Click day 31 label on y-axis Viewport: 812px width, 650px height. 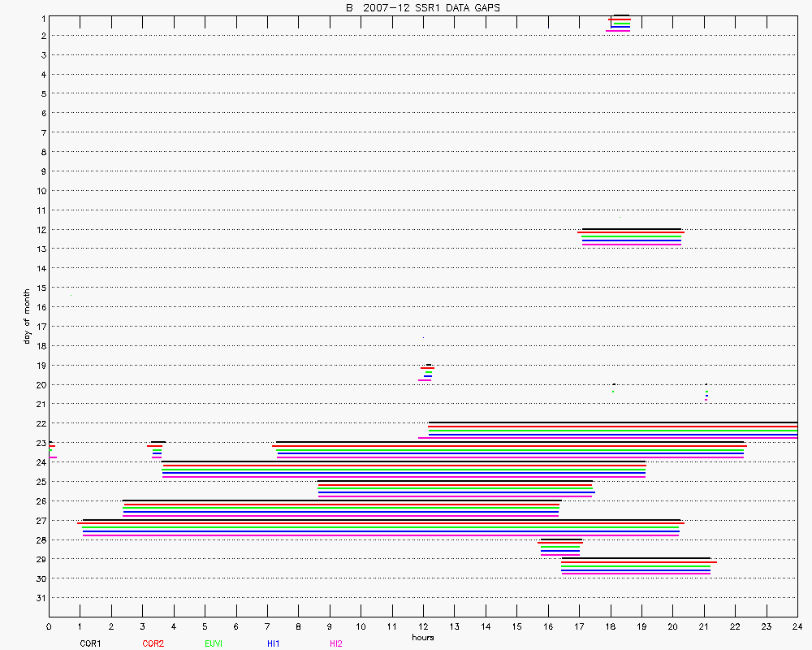(40, 598)
